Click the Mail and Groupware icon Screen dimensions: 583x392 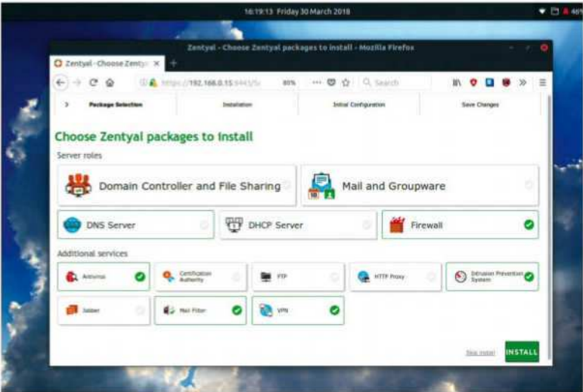click(x=321, y=186)
